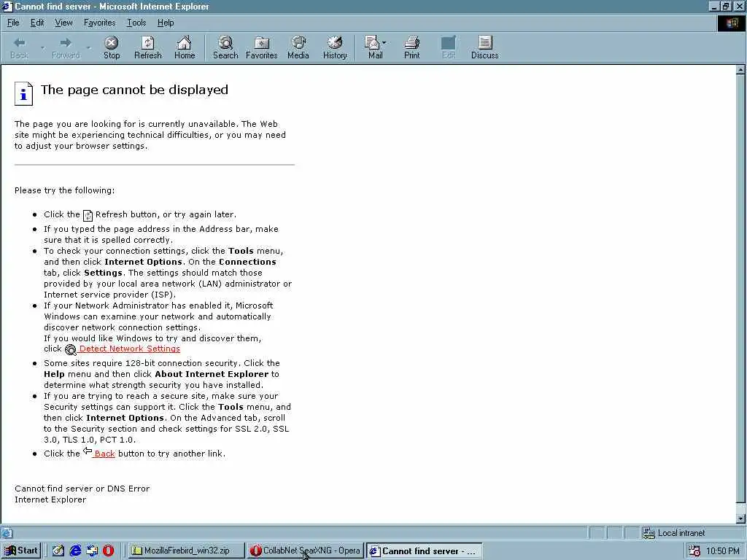Open the Edit menu

click(37, 23)
